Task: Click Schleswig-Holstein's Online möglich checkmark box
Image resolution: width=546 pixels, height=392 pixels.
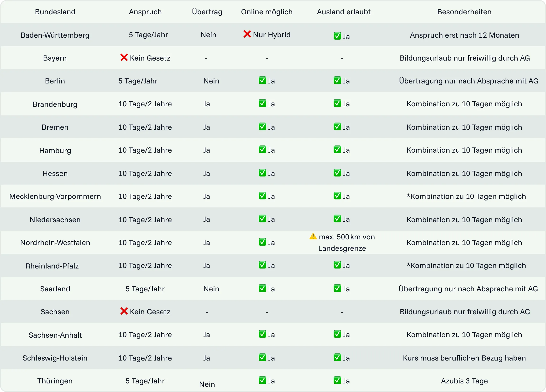Action: tap(262, 357)
